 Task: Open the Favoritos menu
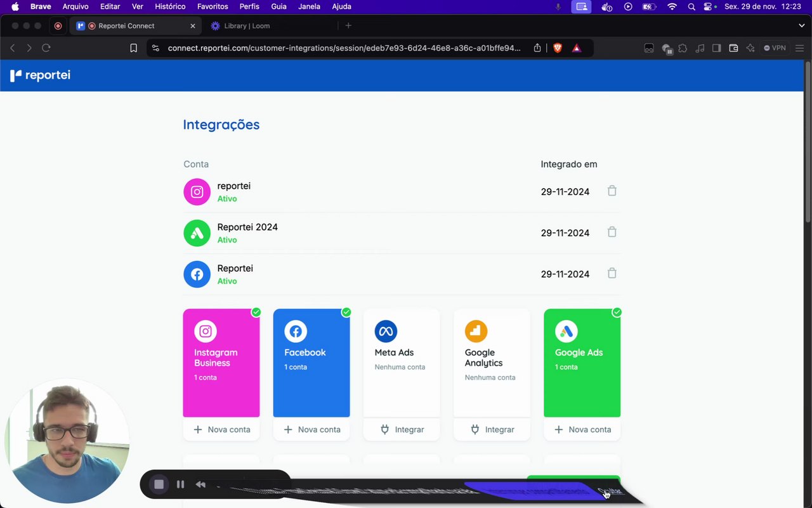213,6
